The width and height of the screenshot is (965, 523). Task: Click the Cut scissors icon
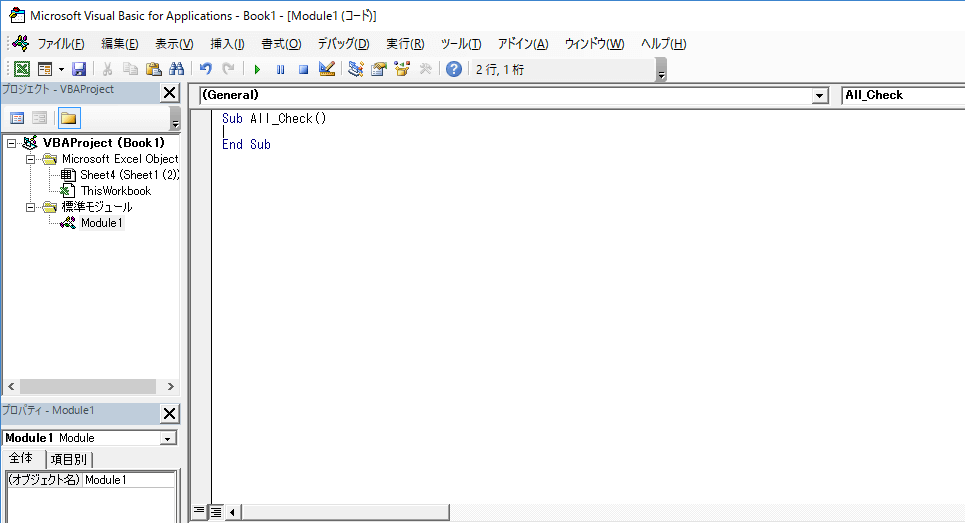[107, 69]
